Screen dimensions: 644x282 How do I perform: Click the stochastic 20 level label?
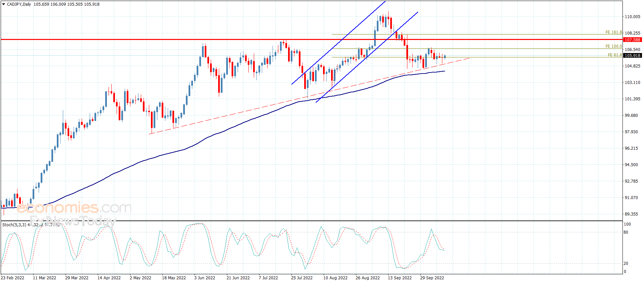click(626, 263)
